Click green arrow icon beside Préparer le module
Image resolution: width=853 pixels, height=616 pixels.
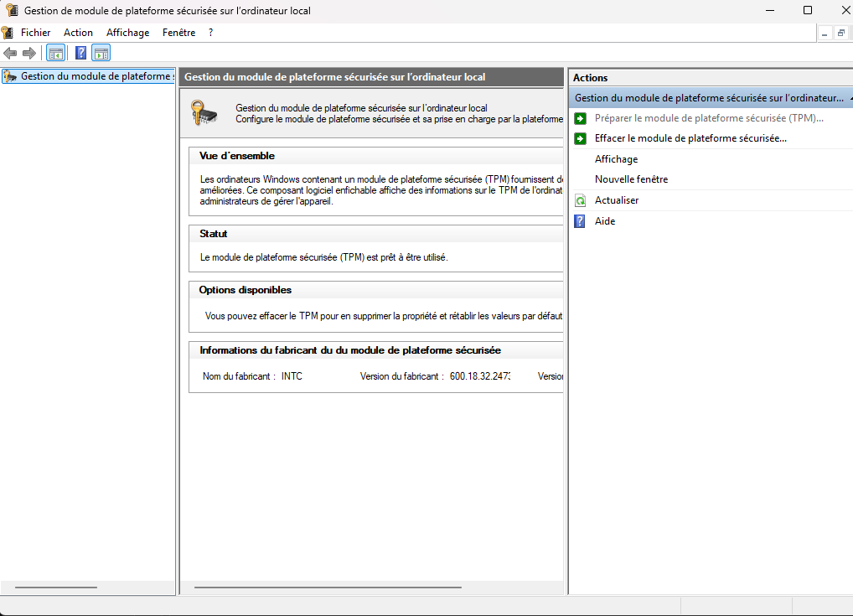581,119
